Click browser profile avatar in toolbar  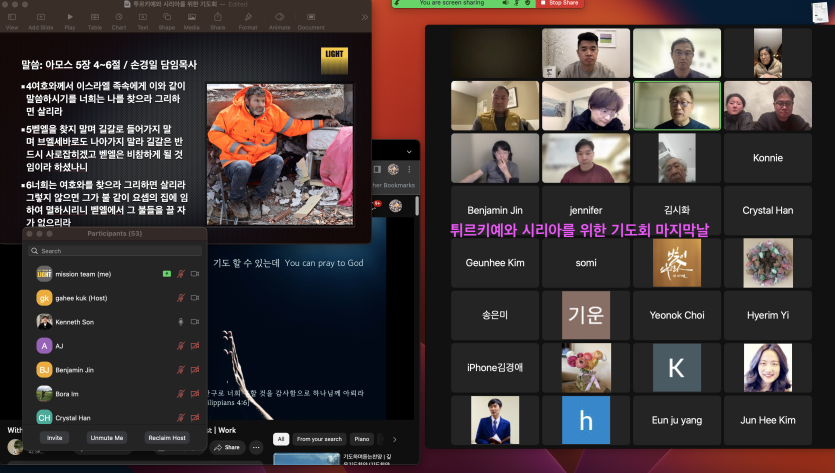[x=394, y=169]
